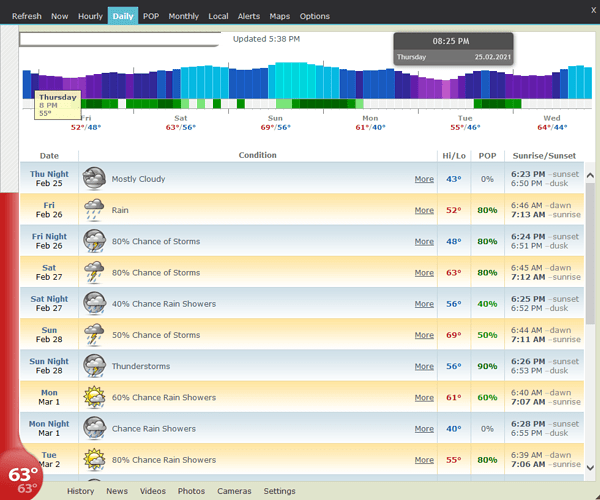Click the Sat Feb 27 storms icon
600x500 pixels.
(x=95, y=272)
